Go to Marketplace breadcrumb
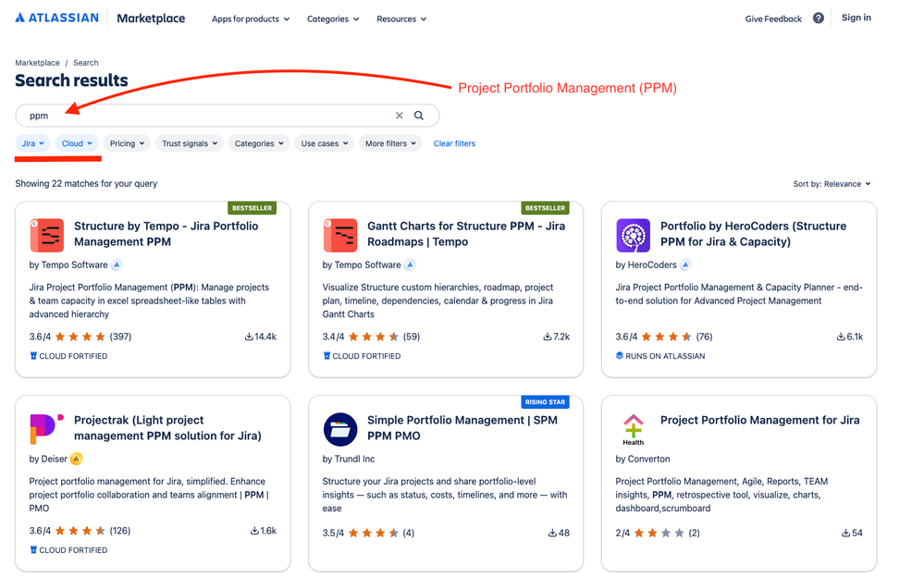The height and width of the screenshot is (577, 924). click(x=37, y=63)
